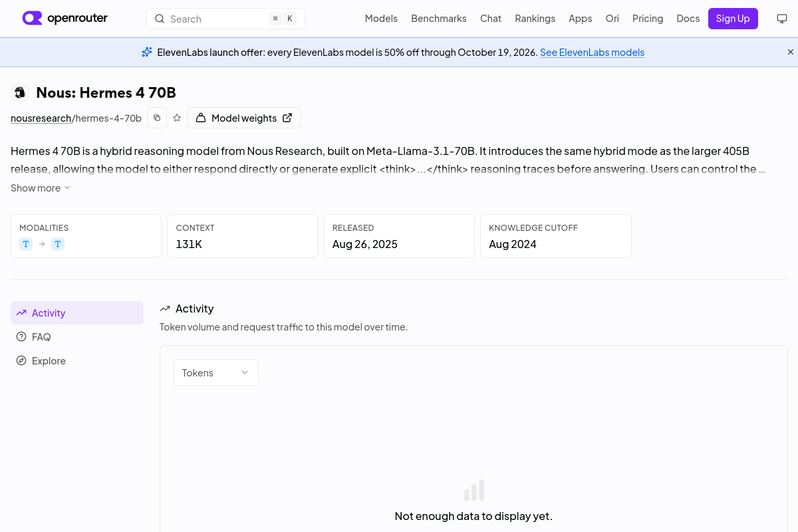Click the Context value 131K
798x532 pixels.
point(189,244)
